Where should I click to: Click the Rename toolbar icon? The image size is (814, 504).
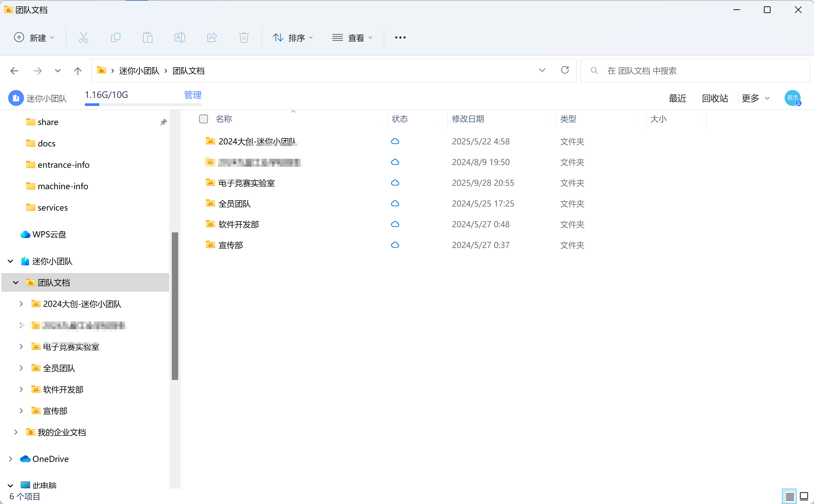[180, 37]
